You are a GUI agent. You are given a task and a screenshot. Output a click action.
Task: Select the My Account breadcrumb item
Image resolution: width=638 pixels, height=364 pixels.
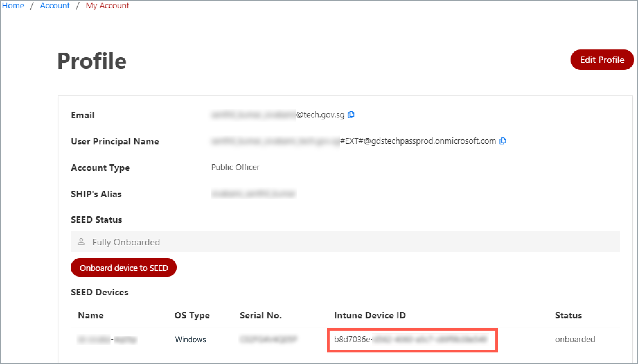(x=107, y=5)
